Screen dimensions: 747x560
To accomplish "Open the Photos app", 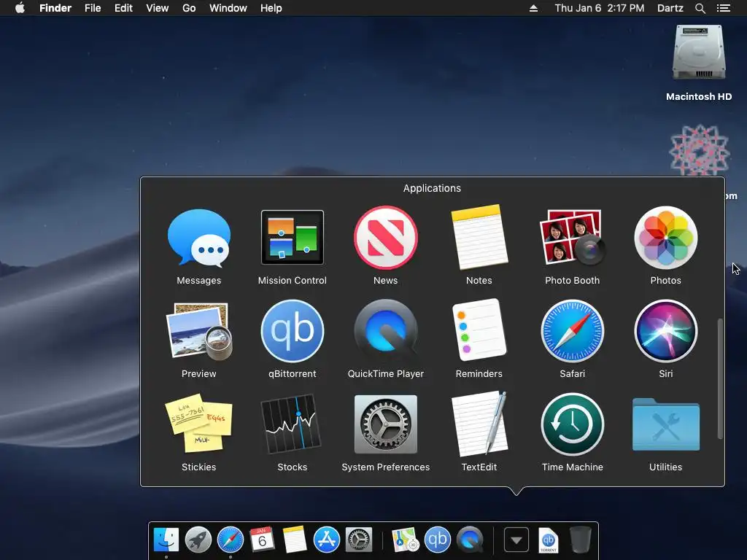I will [x=665, y=238].
